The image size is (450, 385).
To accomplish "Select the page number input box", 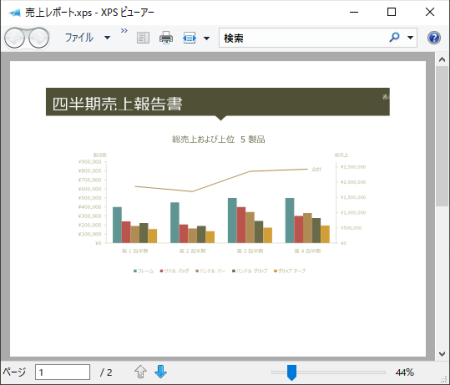I will [62, 372].
